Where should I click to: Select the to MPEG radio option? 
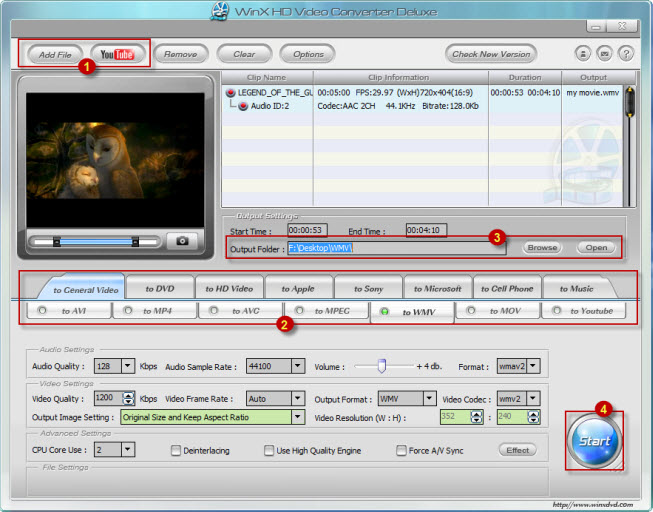coord(299,310)
